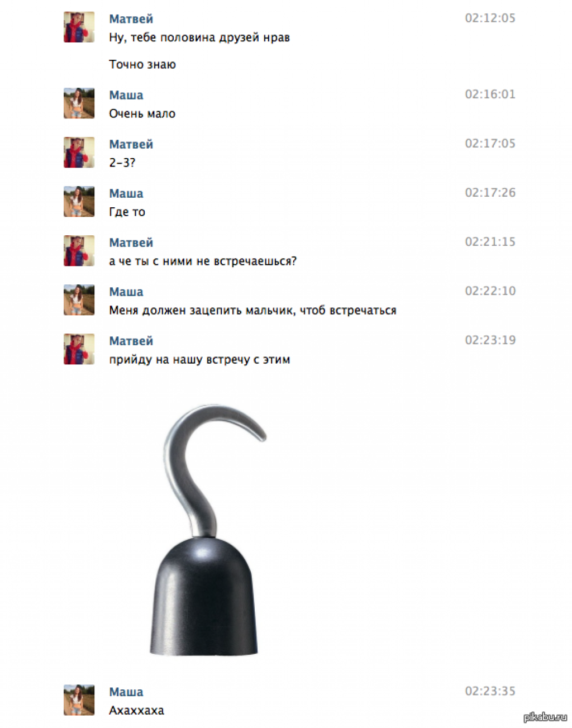572x728 pixels.
Task: Open Матвей name link at 02:23:19
Action: 131,341
